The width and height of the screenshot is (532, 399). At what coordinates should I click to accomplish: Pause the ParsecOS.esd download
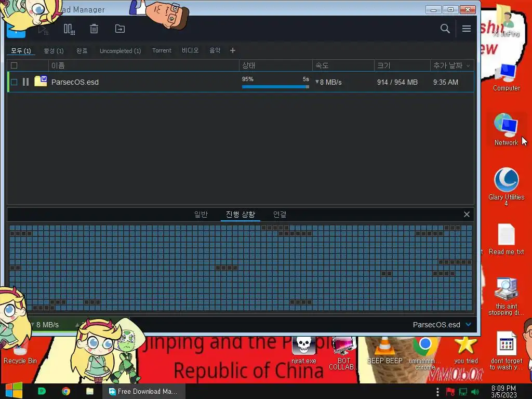pos(26,82)
